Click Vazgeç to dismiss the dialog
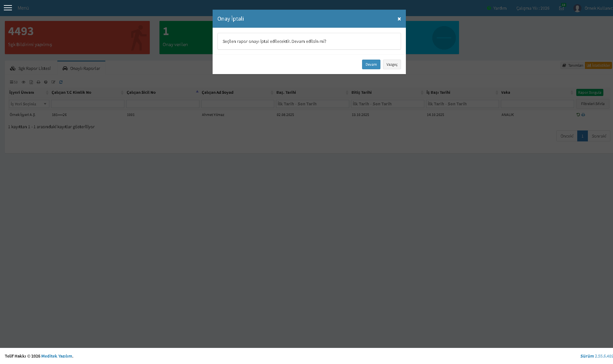This screenshot has height=364, width=613. tap(392, 64)
